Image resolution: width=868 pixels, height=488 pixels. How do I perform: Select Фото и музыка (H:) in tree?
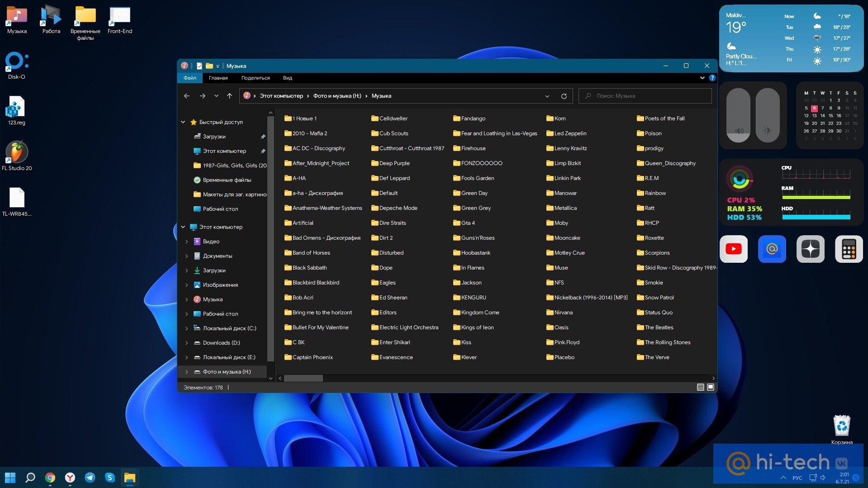click(223, 372)
